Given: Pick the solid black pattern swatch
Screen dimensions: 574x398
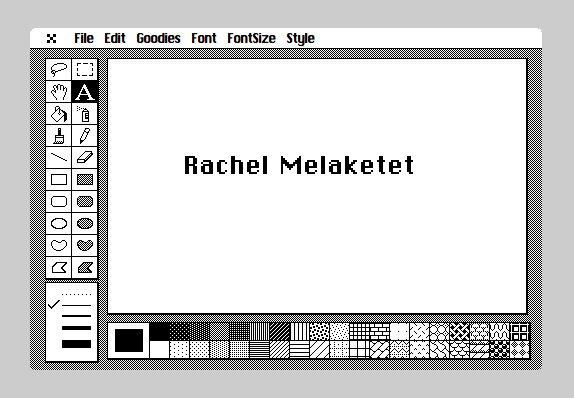Looking at the screenshot, I should [159, 331].
